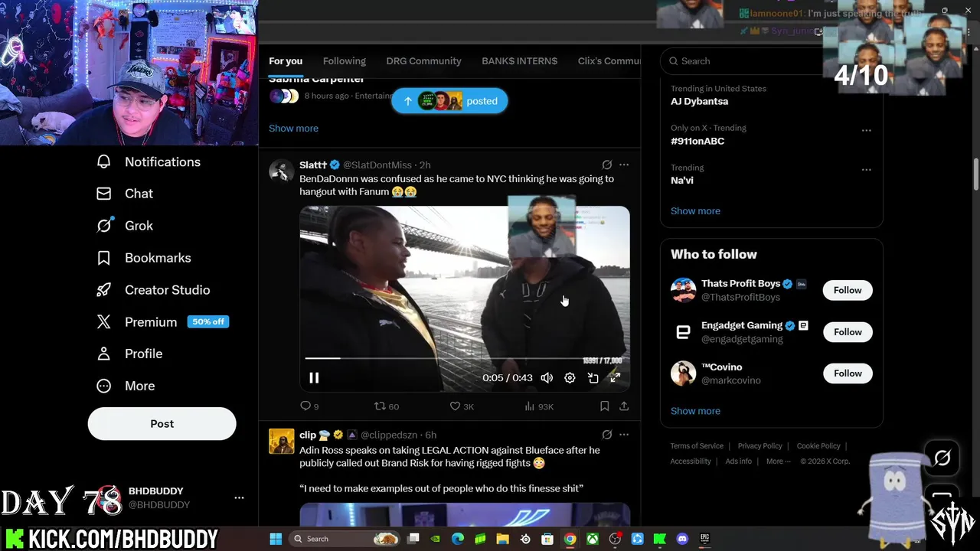The image size is (980, 551).
Task: Open Microsoft Edge from taskbar
Action: (457, 539)
